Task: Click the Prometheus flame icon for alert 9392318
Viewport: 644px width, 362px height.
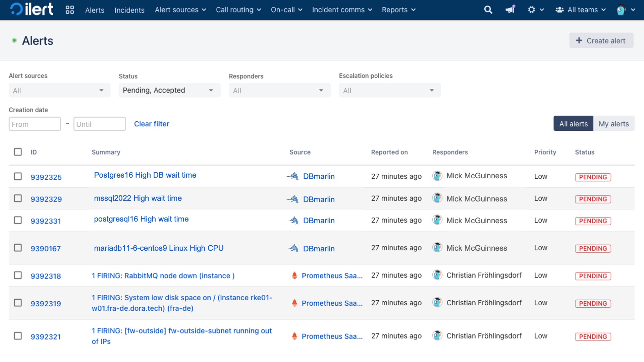Action: point(294,276)
